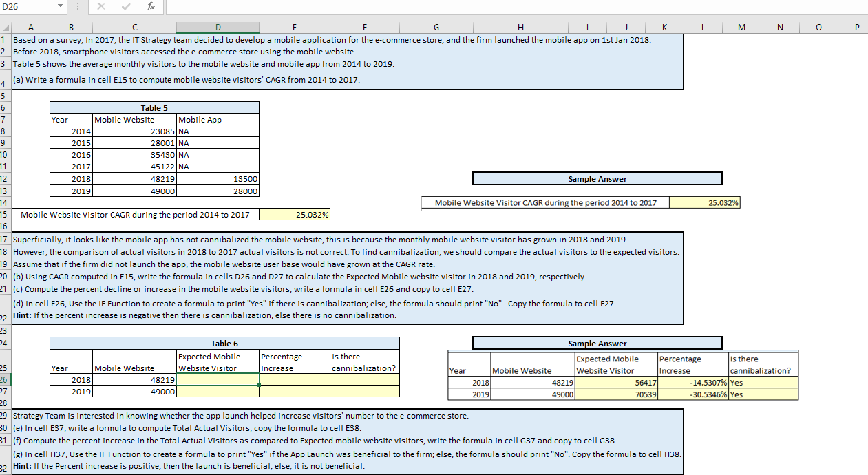The height and width of the screenshot is (475, 868).
Task: Select column D header
Action: click(x=218, y=28)
